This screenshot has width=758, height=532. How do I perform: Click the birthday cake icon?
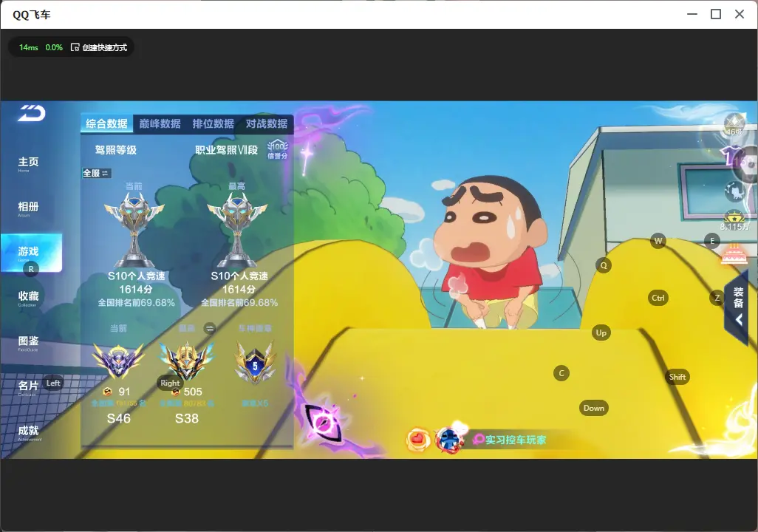point(734,253)
